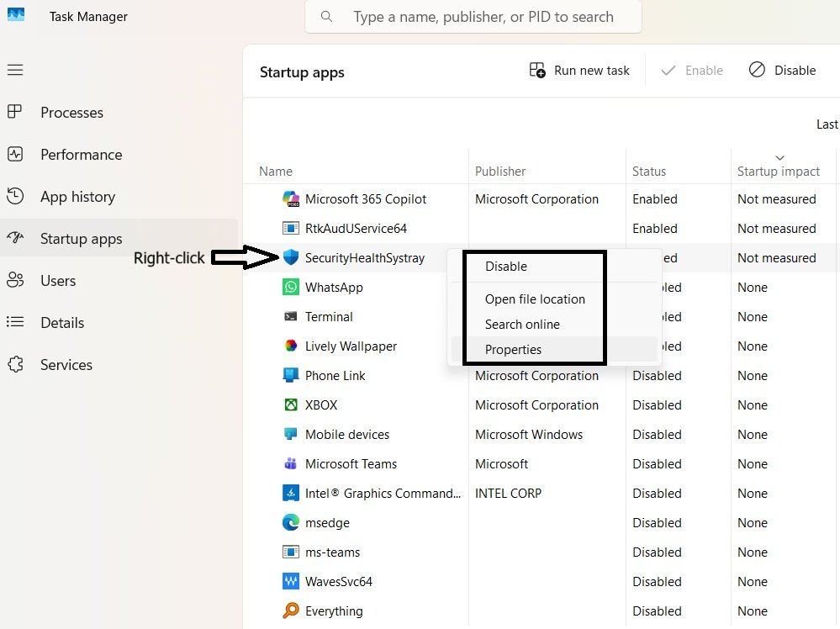Click the Mobile devices icon
The image size is (840, 629).
point(291,434)
